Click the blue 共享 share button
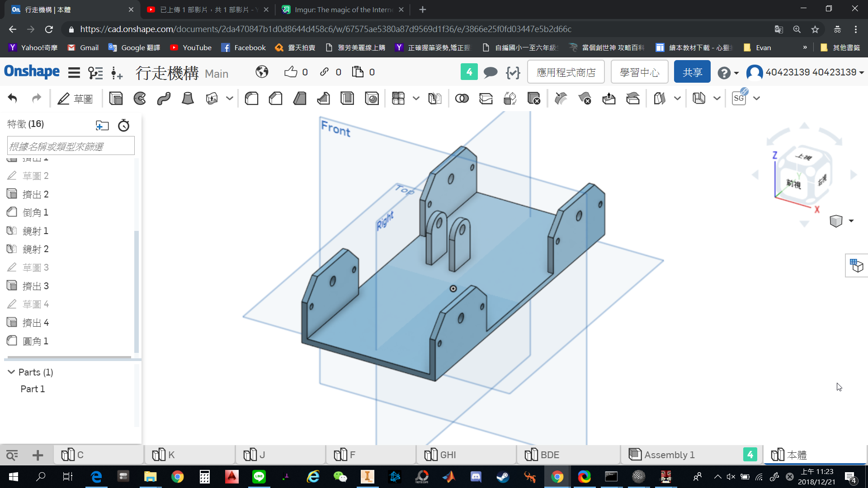This screenshot has width=868, height=488. pos(692,72)
